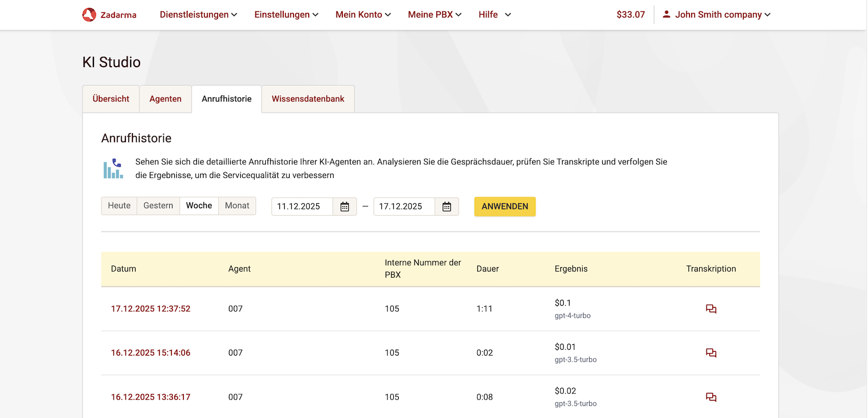Open the end date calendar picker

point(446,207)
